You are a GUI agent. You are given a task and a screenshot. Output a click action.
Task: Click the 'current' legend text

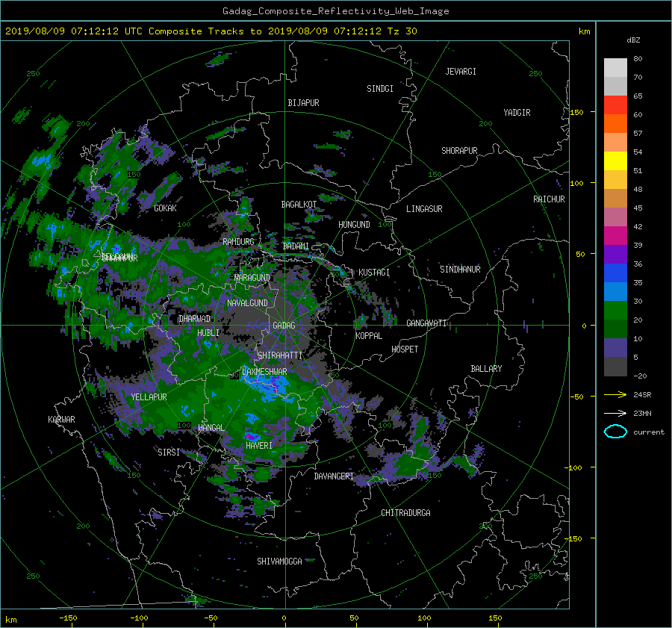coord(648,432)
